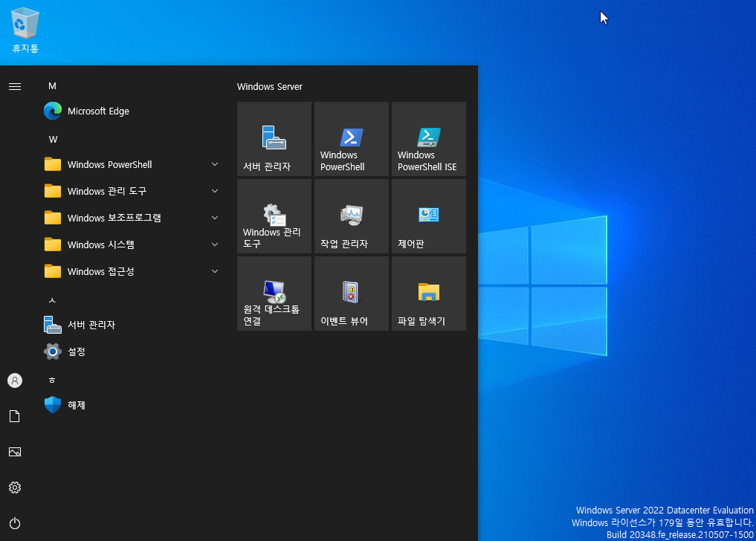Open the 해제 shield app
Image resolution: width=756 pixels, height=541 pixels.
130,405
